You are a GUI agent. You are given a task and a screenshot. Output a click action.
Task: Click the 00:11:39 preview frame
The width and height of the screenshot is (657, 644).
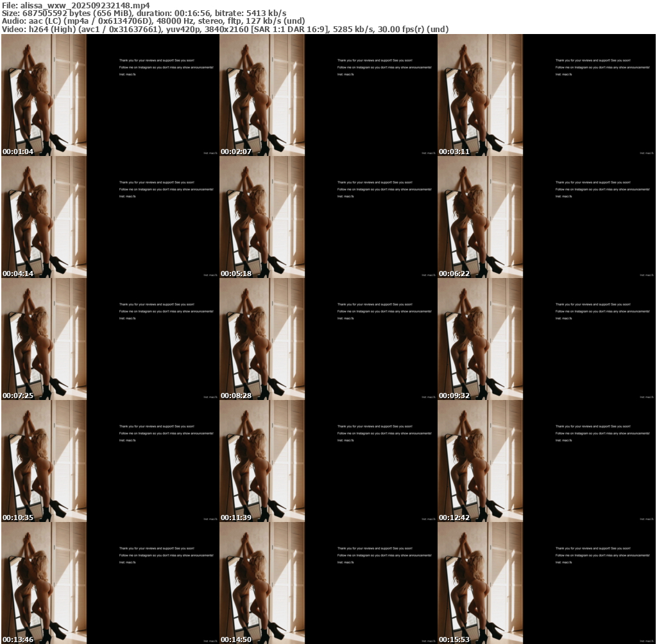(328, 461)
